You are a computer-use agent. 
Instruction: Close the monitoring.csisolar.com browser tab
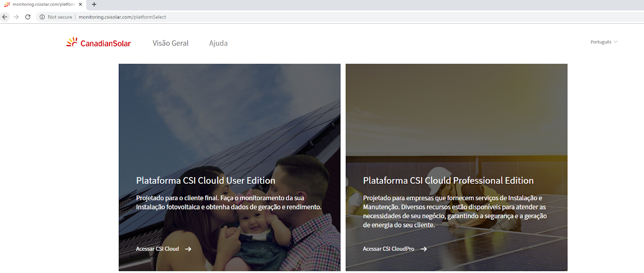[80, 4]
